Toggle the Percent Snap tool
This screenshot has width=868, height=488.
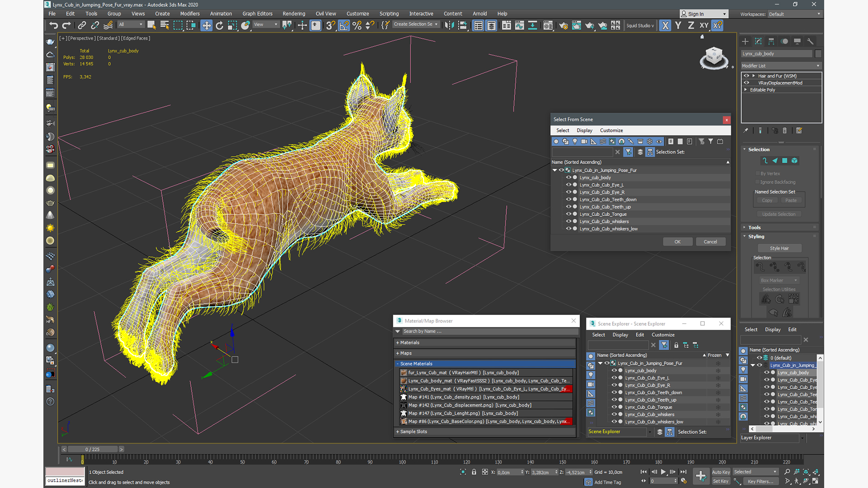tap(357, 26)
